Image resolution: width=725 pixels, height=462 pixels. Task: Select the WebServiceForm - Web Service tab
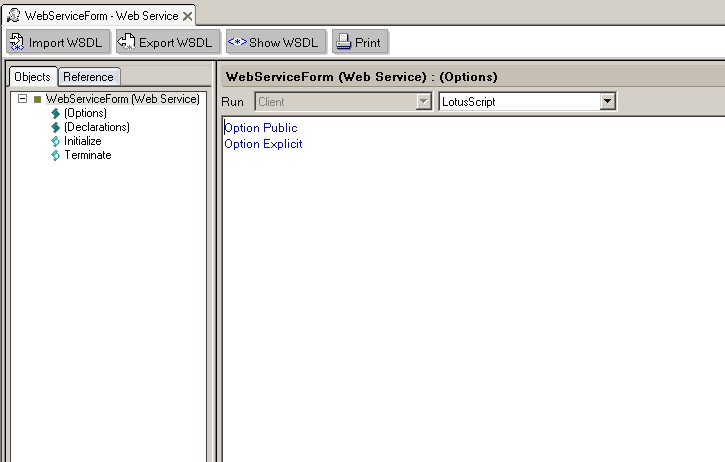tap(98, 15)
